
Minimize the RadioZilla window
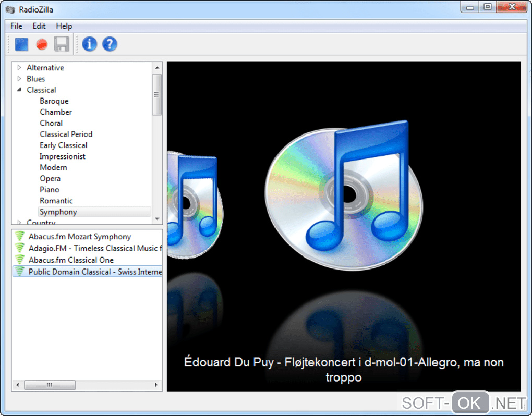(x=470, y=7)
